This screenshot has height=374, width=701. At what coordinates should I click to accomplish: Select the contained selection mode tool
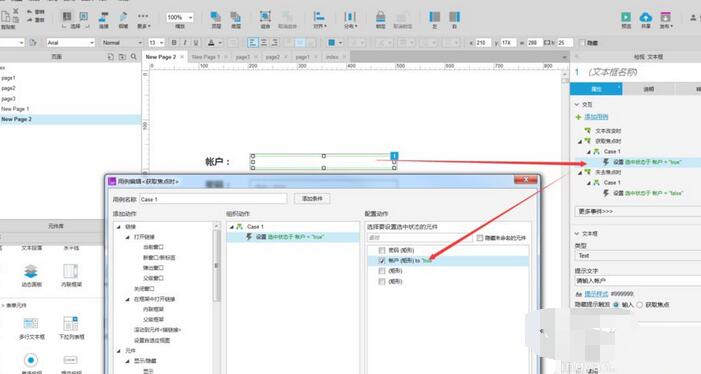[x=84, y=17]
